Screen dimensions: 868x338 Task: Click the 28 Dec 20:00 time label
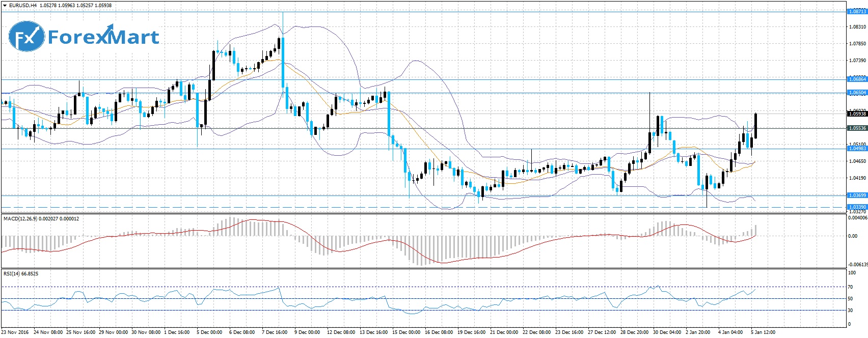tap(635, 332)
